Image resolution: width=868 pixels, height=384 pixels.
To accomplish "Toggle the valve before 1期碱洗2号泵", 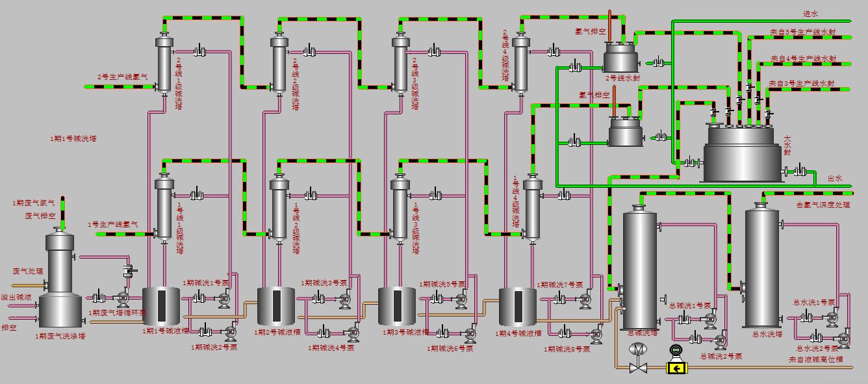I will tap(205, 331).
